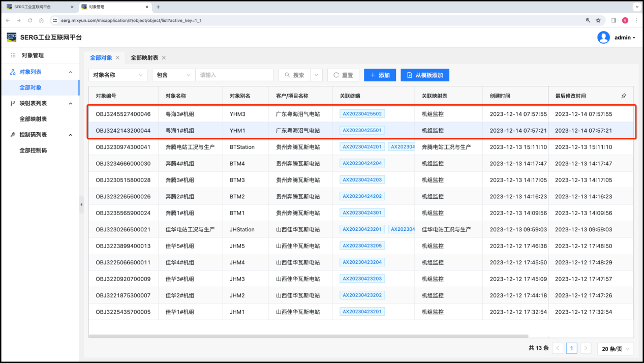Open the 包含 condition dropdown
This screenshot has height=363, width=644.
(173, 75)
